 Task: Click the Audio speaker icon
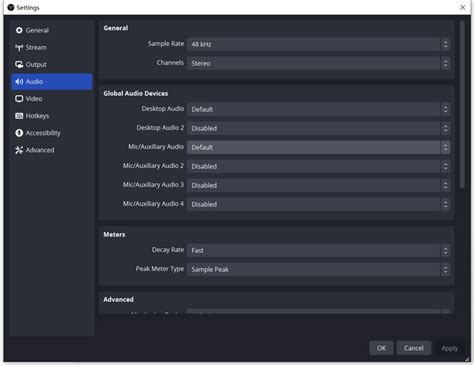[19, 82]
